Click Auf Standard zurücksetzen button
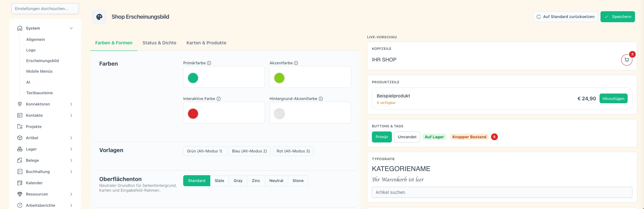 (x=565, y=17)
